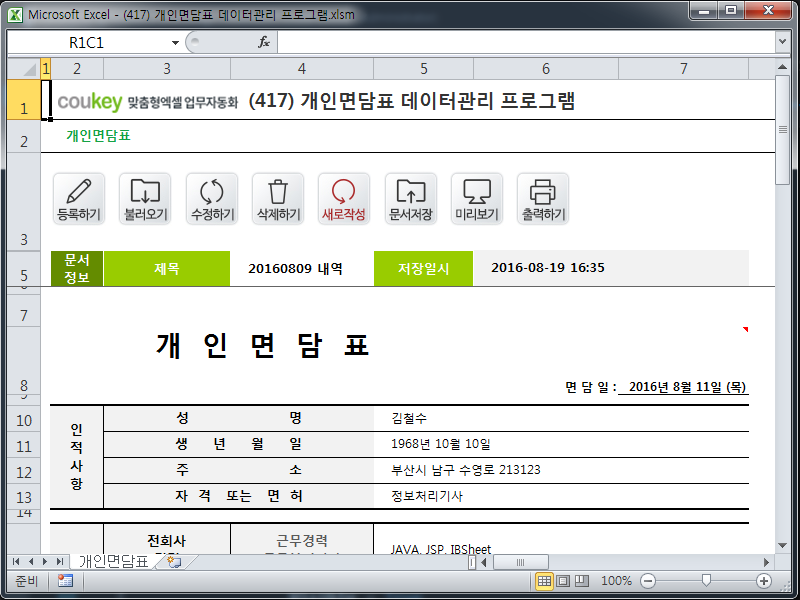Go to last sheet tab arrow
Image resolution: width=800 pixels, height=600 pixels.
pyautogui.click(x=60, y=562)
